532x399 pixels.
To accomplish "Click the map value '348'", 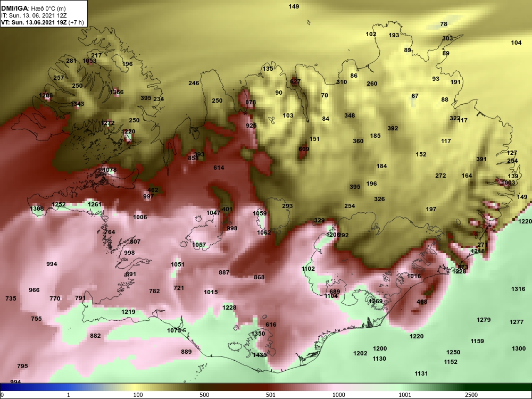I will [x=350, y=115].
